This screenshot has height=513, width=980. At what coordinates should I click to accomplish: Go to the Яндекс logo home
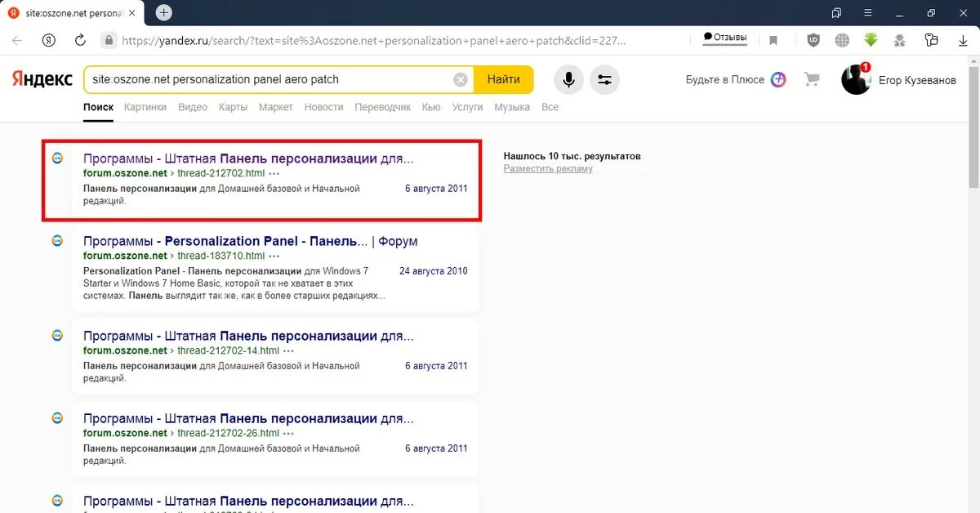pyautogui.click(x=42, y=79)
